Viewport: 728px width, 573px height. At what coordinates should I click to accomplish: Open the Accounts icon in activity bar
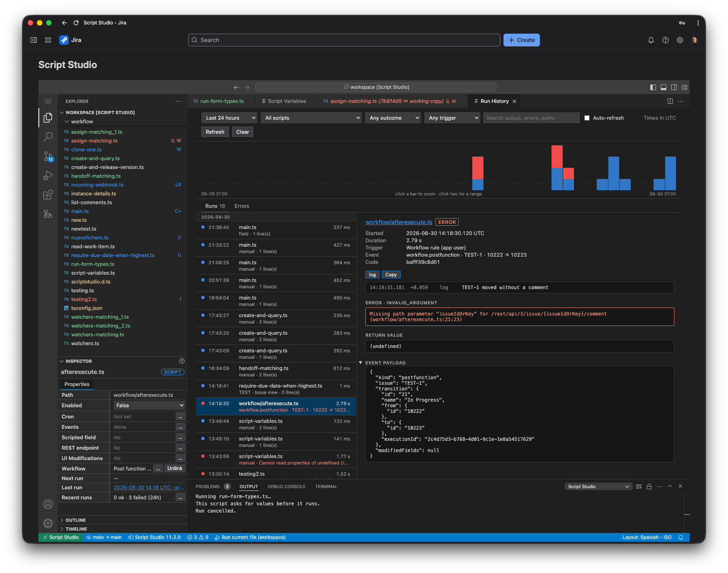(x=48, y=504)
